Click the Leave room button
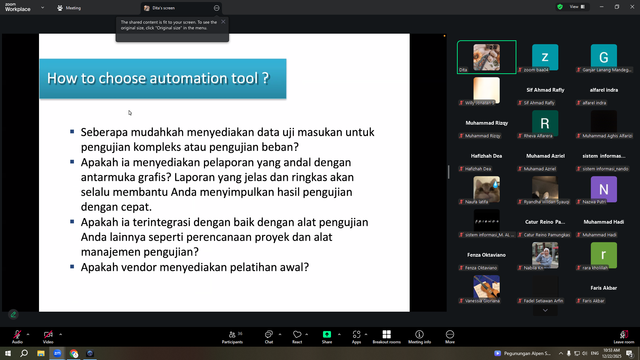Screen dimensions: 640x360 click(624, 337)
